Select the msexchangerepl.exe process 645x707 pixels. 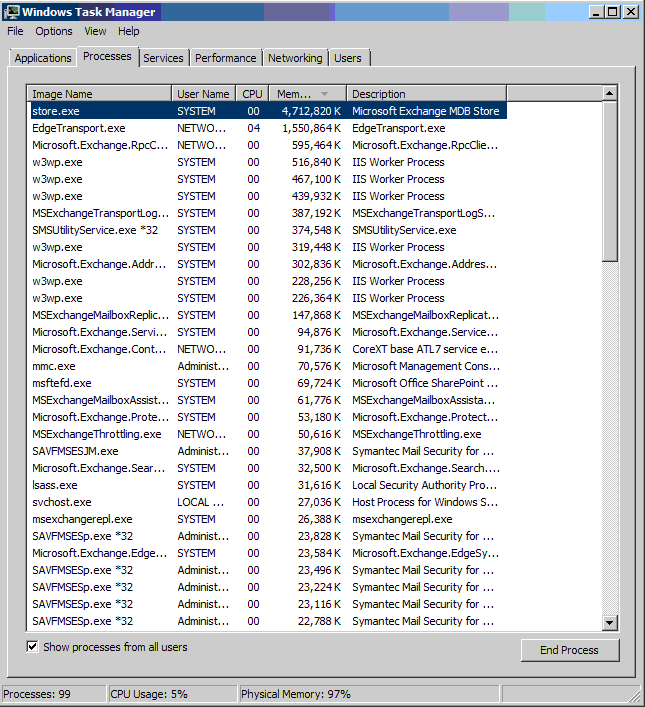[269, 519]
